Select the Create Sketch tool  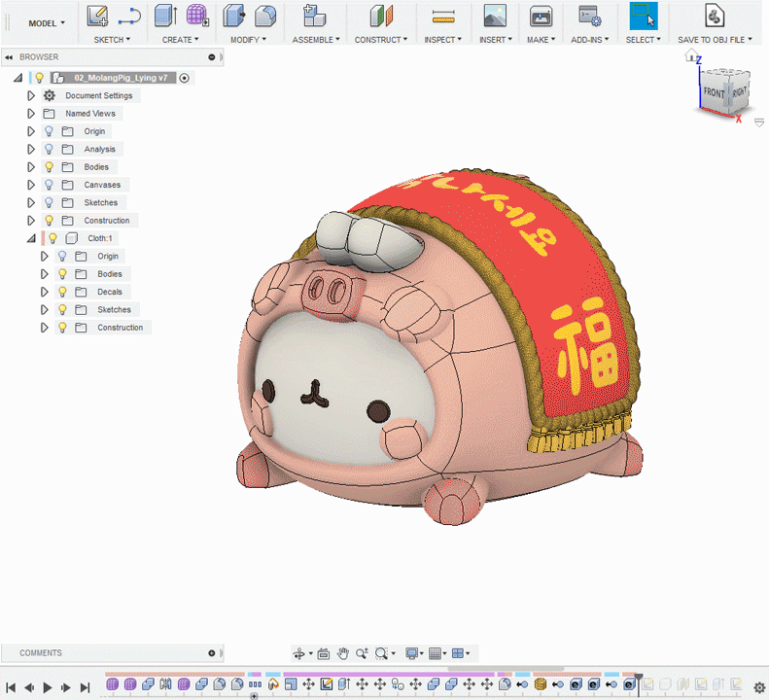[97, 17]
